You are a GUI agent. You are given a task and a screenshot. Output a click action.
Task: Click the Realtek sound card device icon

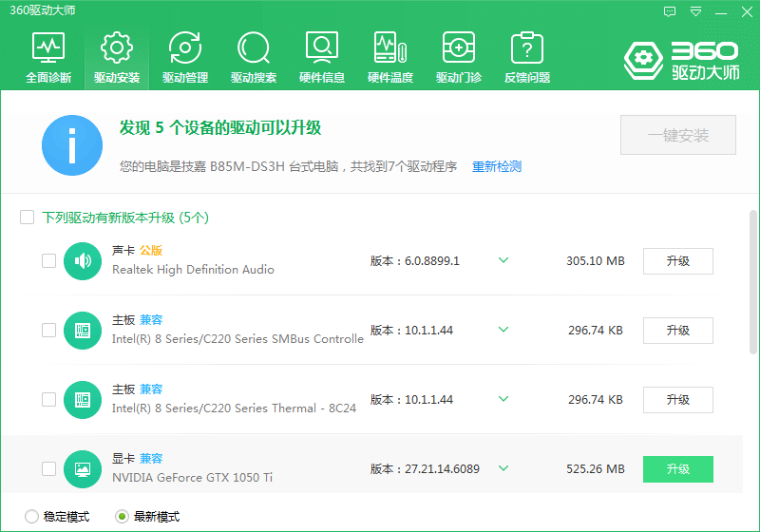click(83, 260)
